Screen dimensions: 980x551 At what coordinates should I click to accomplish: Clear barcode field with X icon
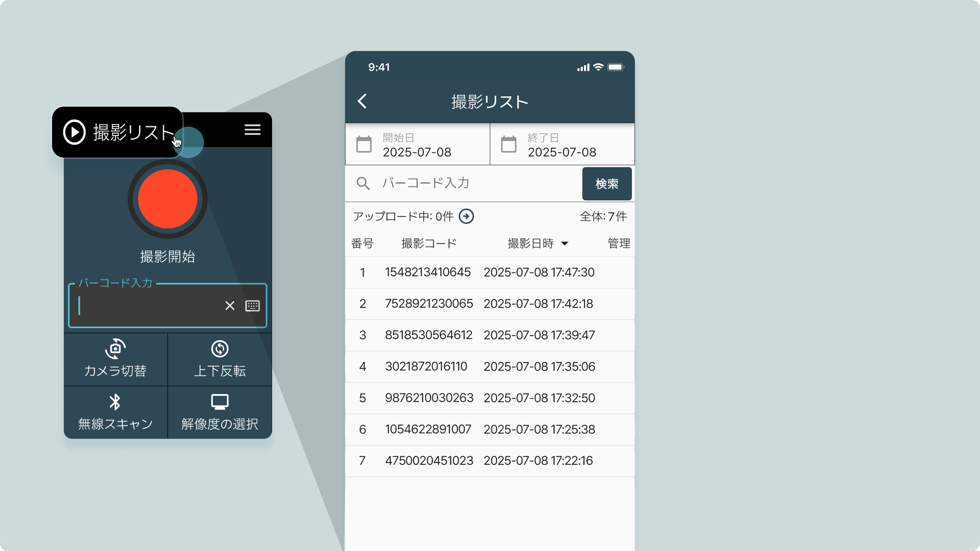pyautogui.click(x=230, y=306)
